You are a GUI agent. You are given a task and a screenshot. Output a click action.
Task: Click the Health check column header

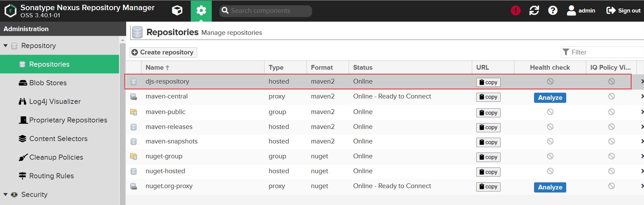[x=550, y=67]
